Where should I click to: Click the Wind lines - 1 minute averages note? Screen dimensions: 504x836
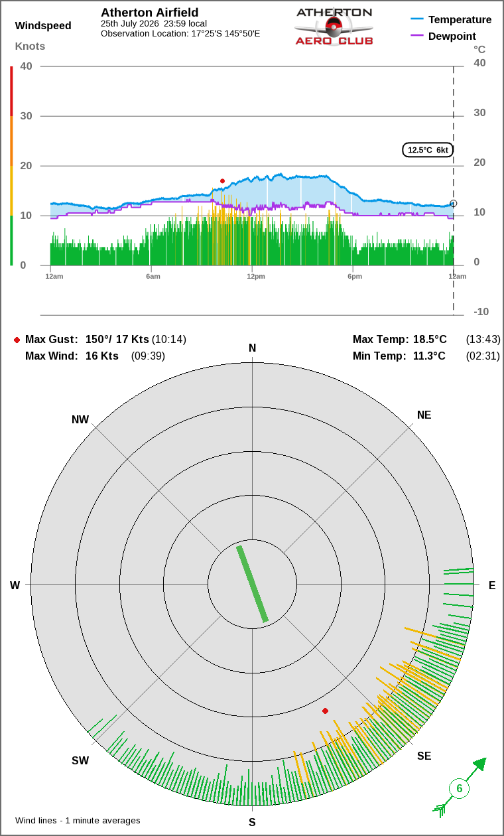[78, 821]
